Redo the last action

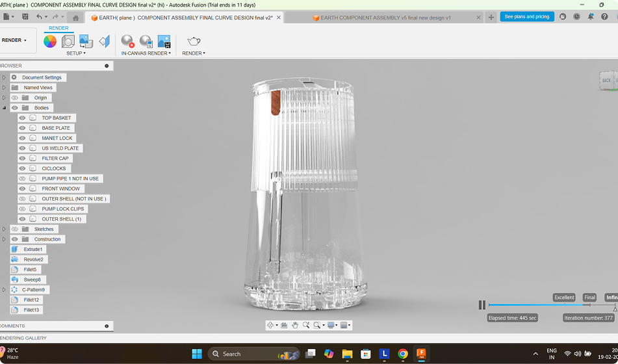tap(55, 16)
